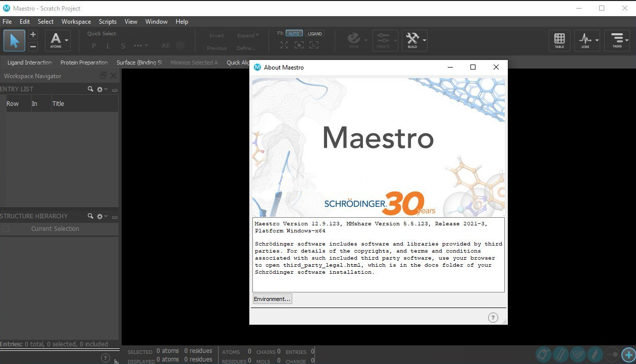Open the Window menu
Image resolution: width=636 pixels, height=364 pixels.
tap(156, 22)
